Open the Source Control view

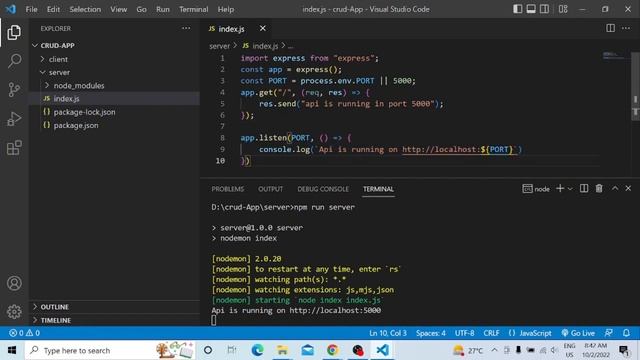click(14, 89)
